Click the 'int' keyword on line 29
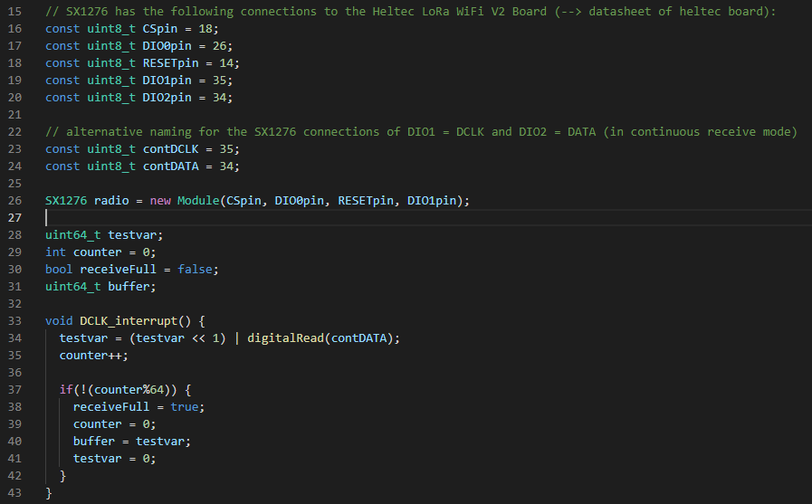The width and height of the screenshot is (812, 504). coord(55,252)
